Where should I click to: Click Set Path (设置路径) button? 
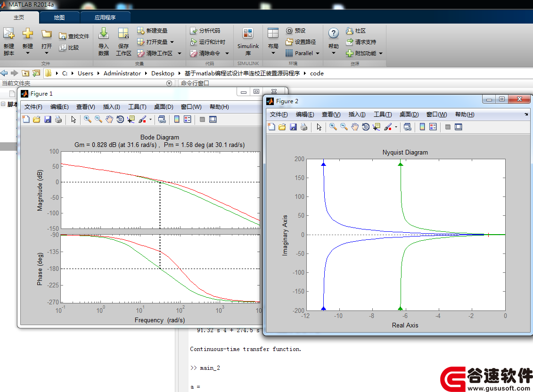pos(301,42)
